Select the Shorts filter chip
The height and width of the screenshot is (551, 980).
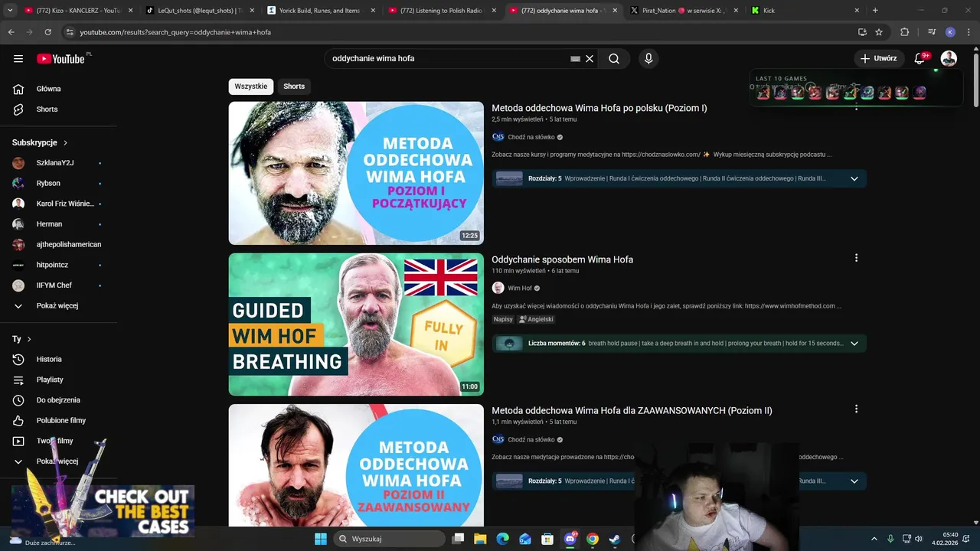(x=294, y=86)
